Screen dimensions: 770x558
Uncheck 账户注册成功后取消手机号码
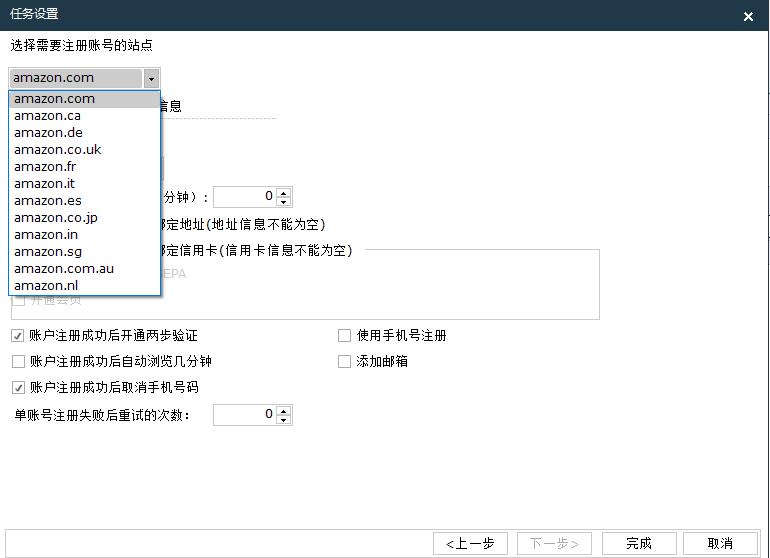pyautogui.click(x=18, y=388)
